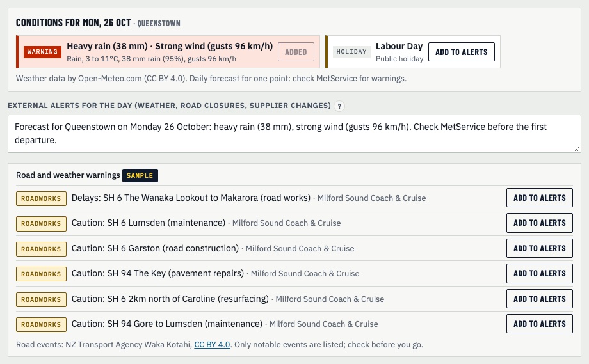Click the 'Queenstown' location label
This screenshot has width=589, height=364.
pyautogui.click(x=159, y=23)
